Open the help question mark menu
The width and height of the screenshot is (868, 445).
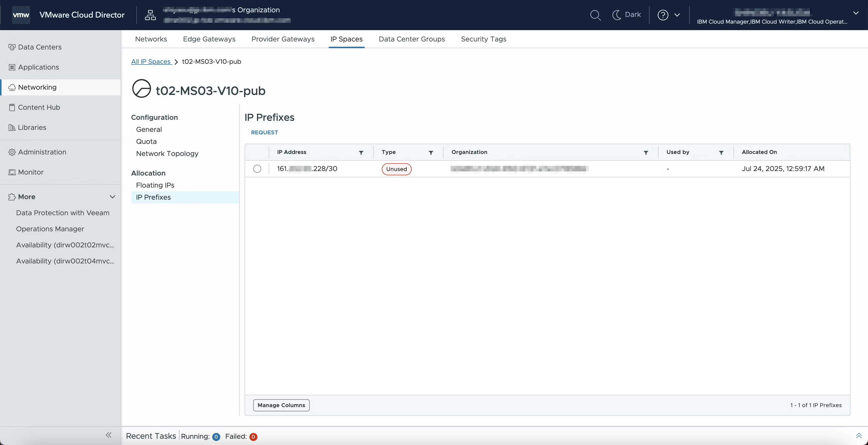click(x=663, y=15)
